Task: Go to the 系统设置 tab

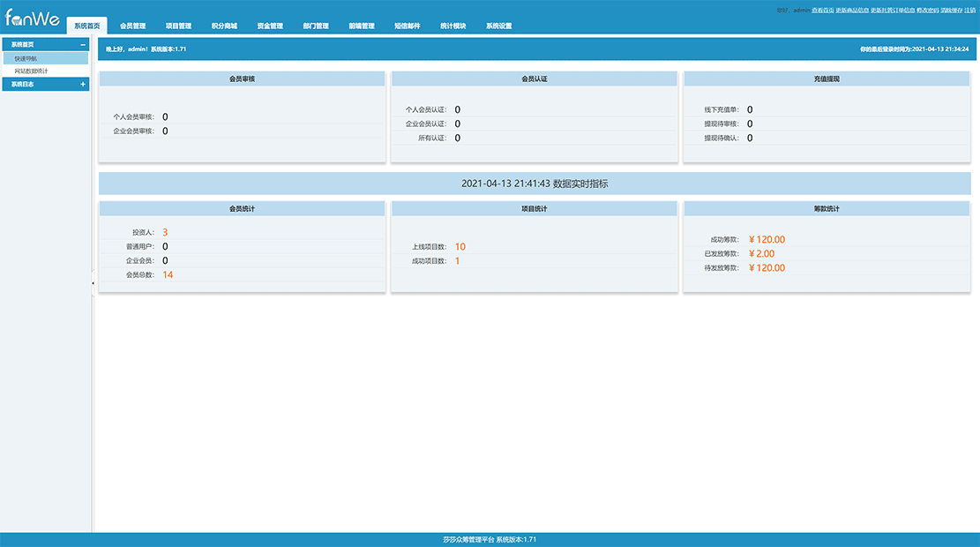Action: [498, 26]
